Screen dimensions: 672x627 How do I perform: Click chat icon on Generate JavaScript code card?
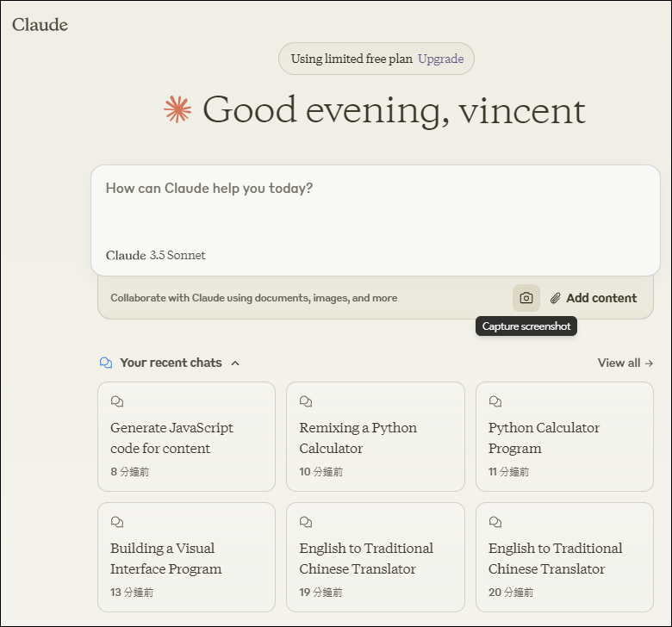(117, 401)
